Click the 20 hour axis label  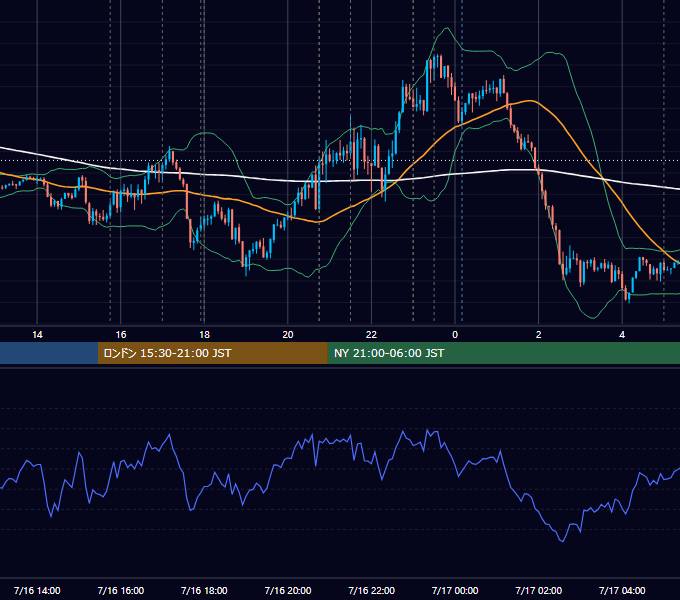click(x=288, y=335)
